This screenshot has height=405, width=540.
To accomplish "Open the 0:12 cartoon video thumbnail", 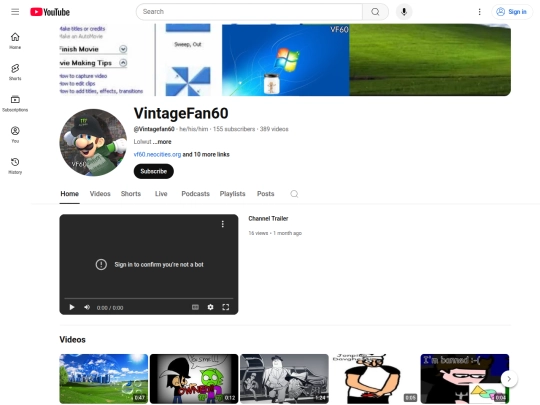I will coord(194,379).
